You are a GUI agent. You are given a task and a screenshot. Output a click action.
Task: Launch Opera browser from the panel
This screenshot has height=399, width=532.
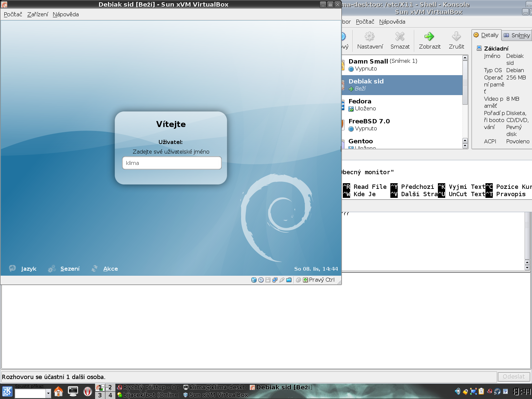point(87,391)
